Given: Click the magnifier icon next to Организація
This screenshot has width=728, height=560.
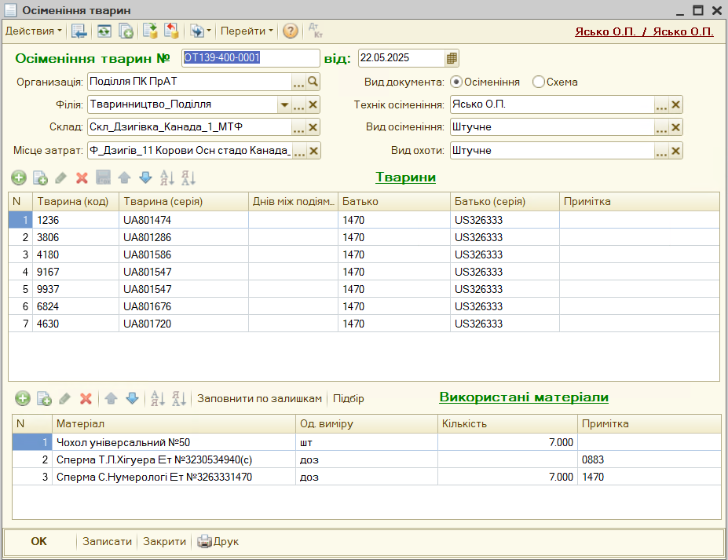Looking at the screenshot, I should [313, 82].
